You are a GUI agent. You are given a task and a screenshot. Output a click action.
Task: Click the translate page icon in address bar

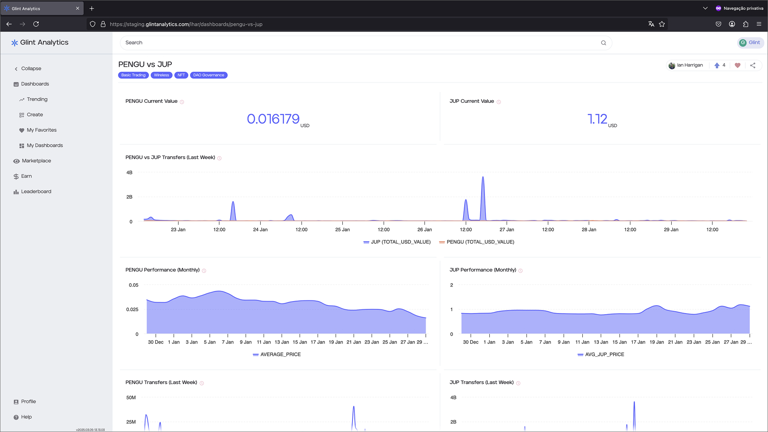[651, 24]
